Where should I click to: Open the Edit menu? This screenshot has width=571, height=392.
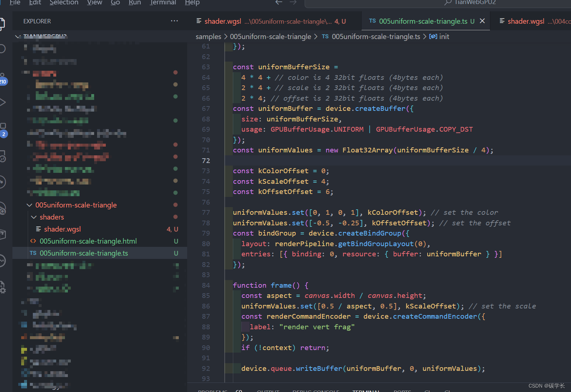coord(35,3)
